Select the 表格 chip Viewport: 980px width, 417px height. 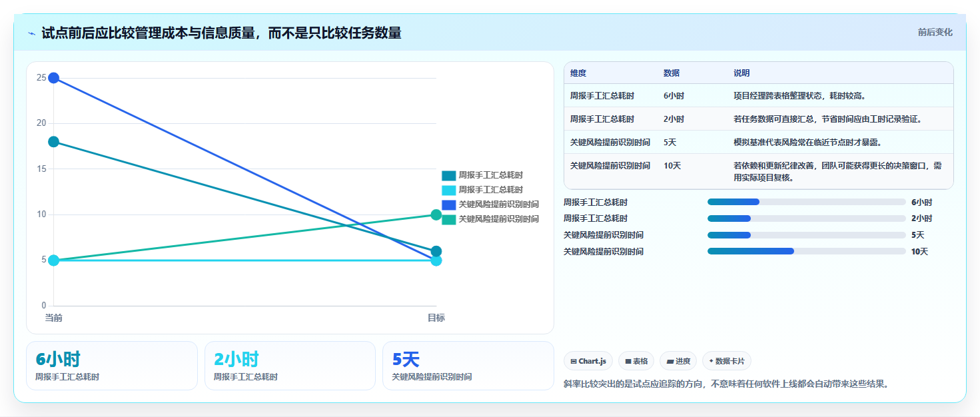pos(636,361)
